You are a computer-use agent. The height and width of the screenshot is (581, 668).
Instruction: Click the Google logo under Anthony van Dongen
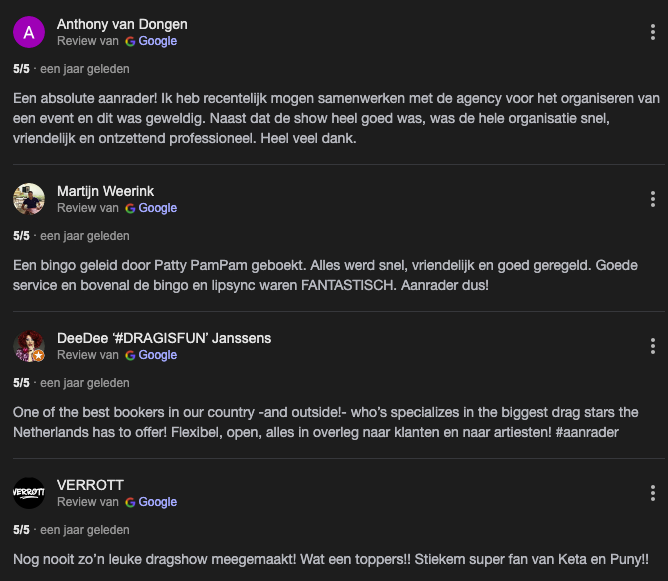pyautogui.click(x=130, y=41)
